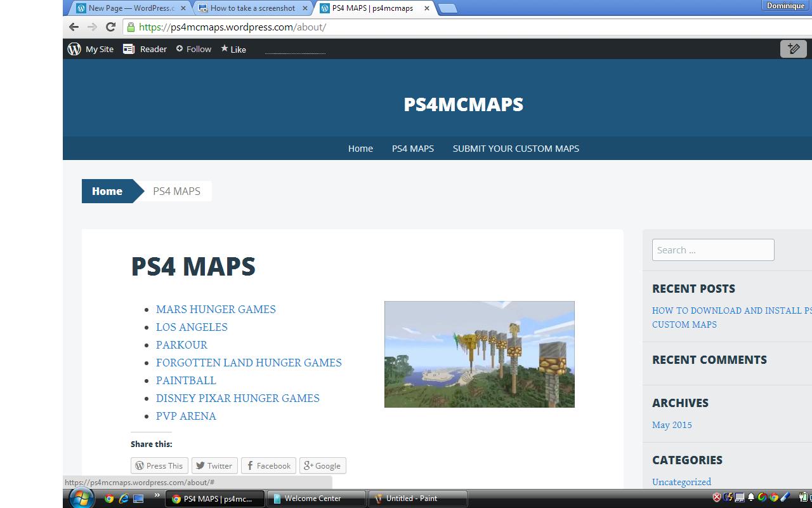
Task: Click the browser forward arrow
Action: pyautogui.click(x=92, y=27)
